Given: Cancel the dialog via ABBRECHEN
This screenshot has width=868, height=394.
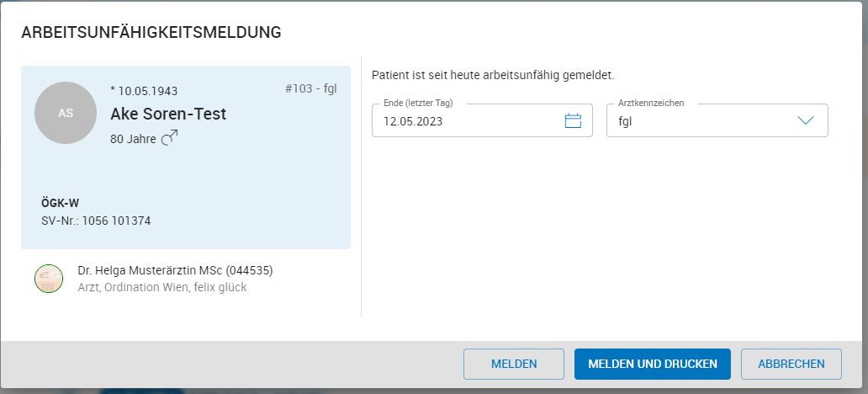Looking at the screenshot, I should click(x=791, y=364).
